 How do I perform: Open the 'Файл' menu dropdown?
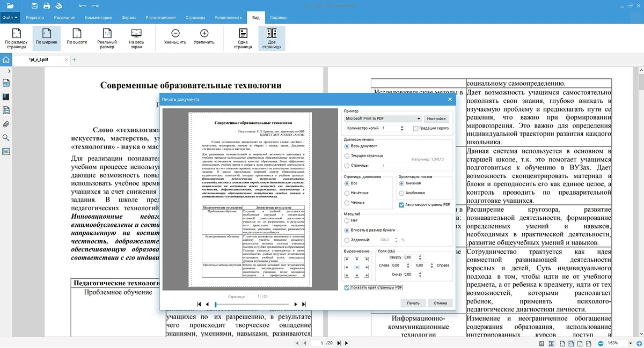point(10,18)
